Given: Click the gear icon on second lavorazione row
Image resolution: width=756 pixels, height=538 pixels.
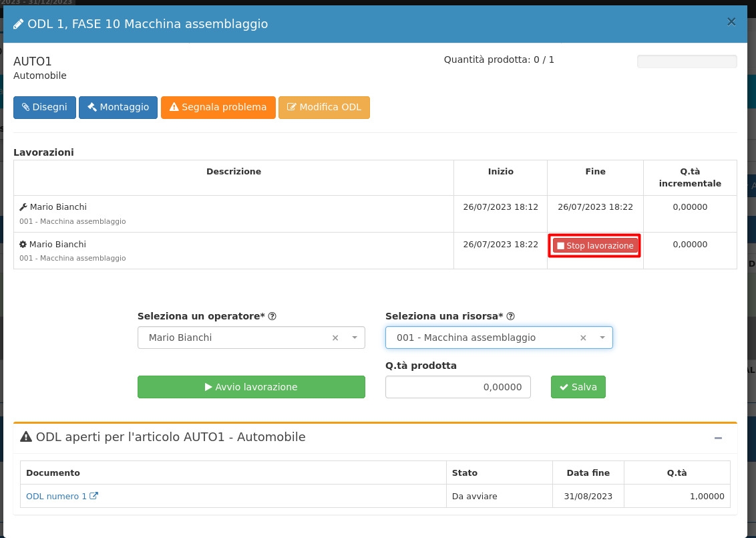Looking at the screenshot, I should pos(23,245).
